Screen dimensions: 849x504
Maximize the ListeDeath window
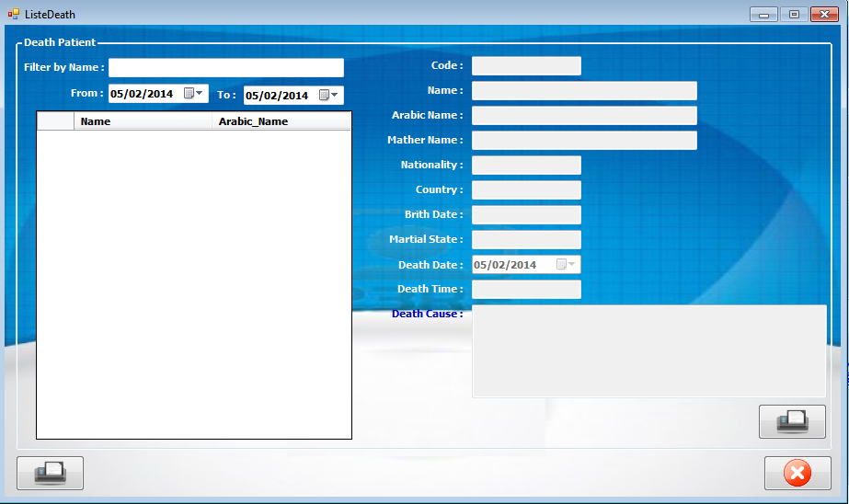tap(794, 14)
